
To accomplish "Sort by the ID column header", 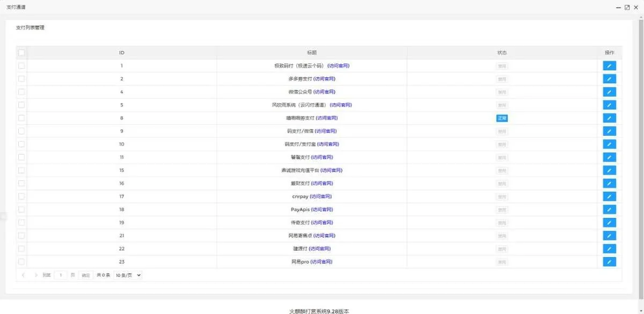I will [x=122, y=53].
